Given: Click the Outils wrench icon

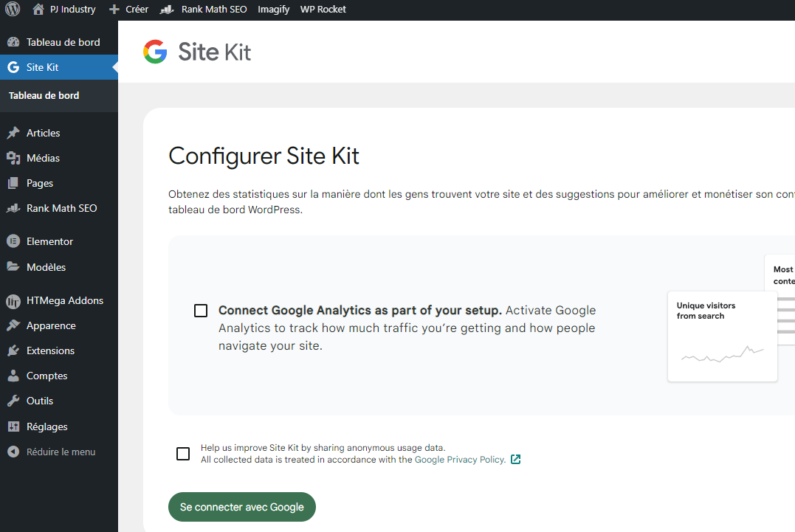Looking at the screenshot, I should coord(13,401).
